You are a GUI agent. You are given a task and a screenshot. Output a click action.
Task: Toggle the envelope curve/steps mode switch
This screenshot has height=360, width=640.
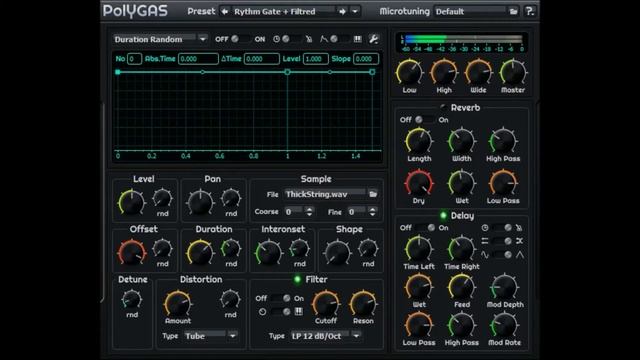click(340, 39)
